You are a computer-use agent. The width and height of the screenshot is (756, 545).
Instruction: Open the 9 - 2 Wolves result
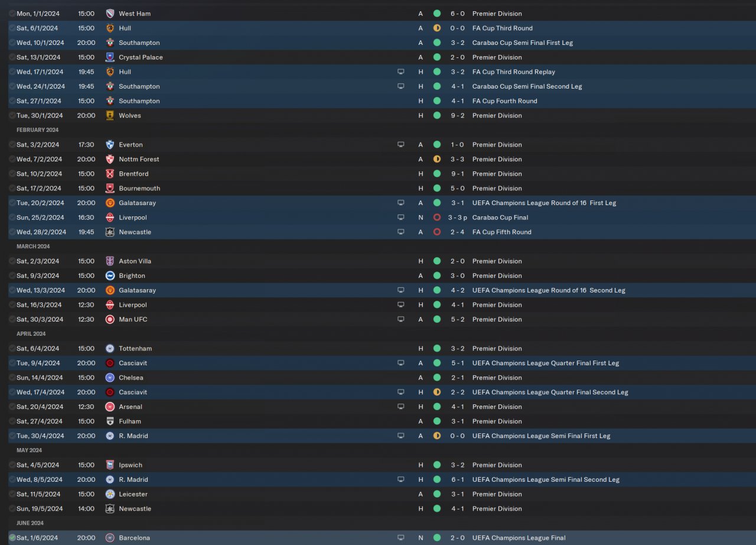tap(457, 116)
